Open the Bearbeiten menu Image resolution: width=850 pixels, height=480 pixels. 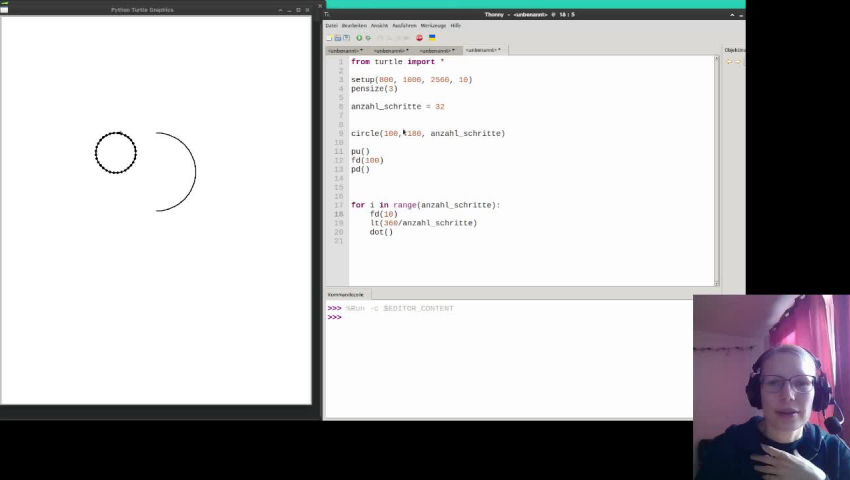pos(354,26)
